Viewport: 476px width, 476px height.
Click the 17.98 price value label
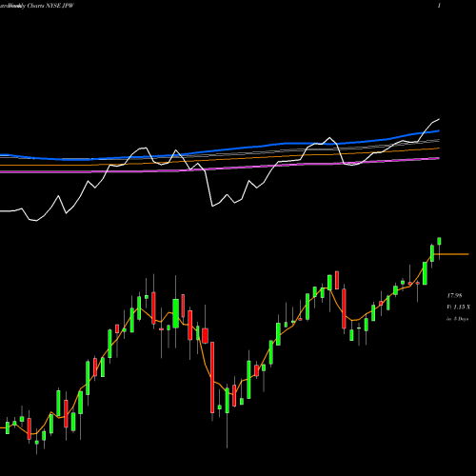click(x=454, y=296)
